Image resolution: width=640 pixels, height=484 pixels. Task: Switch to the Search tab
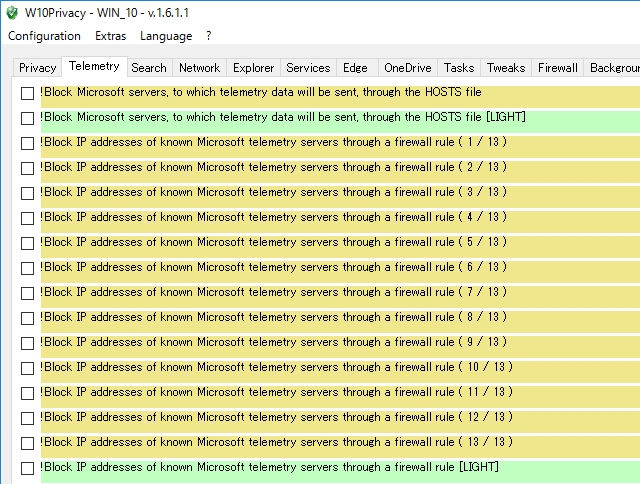click(x=149, y=68)
